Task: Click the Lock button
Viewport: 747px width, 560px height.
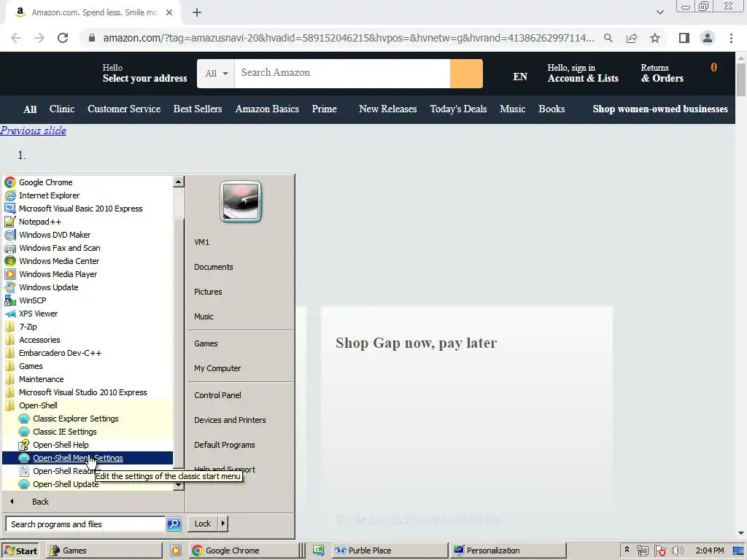Action: pos(203,524)
